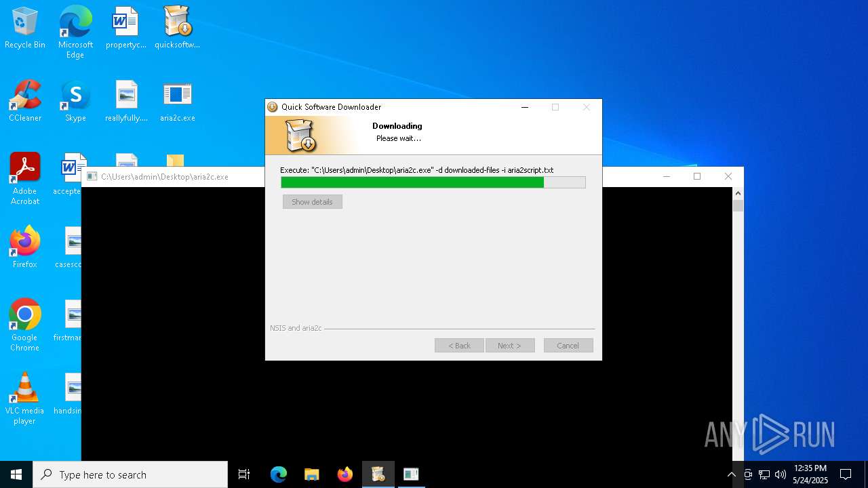Open Google Chrome desktop shortcut
The height and width of the screenshot is (488, 868).
pos(25,325)
